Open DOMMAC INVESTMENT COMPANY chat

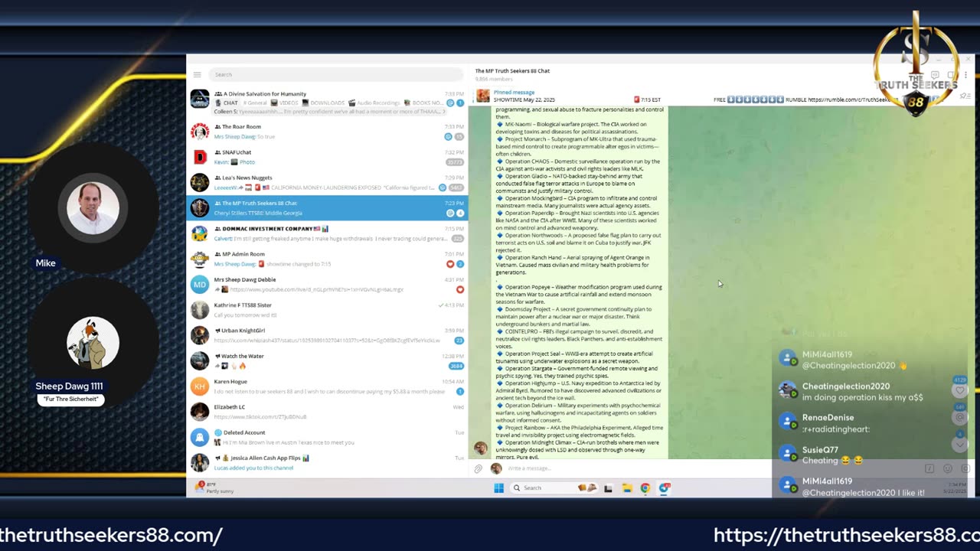pyautogui.click(x=328, y=233)
